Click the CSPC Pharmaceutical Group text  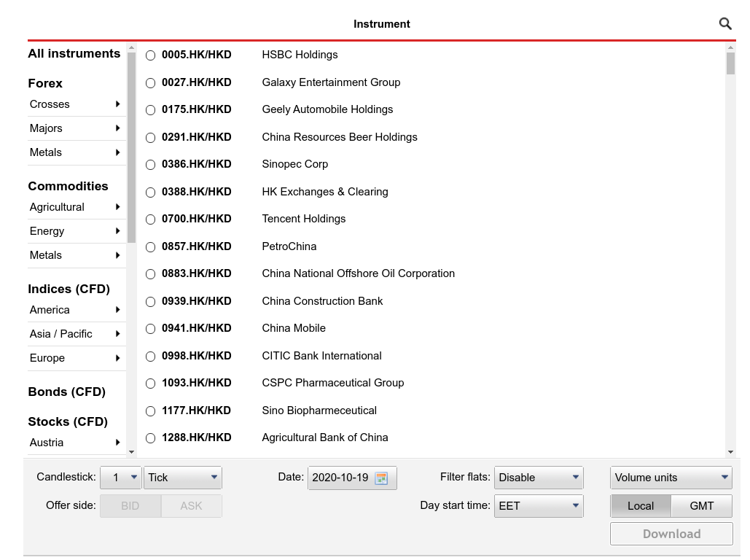point(333,383)
